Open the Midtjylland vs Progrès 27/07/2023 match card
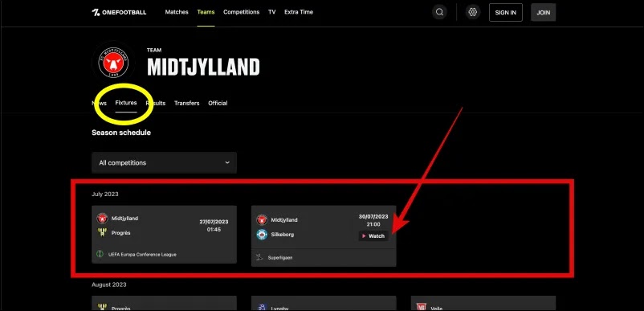This screenshot has width=644, height=311. click(165, 234)
